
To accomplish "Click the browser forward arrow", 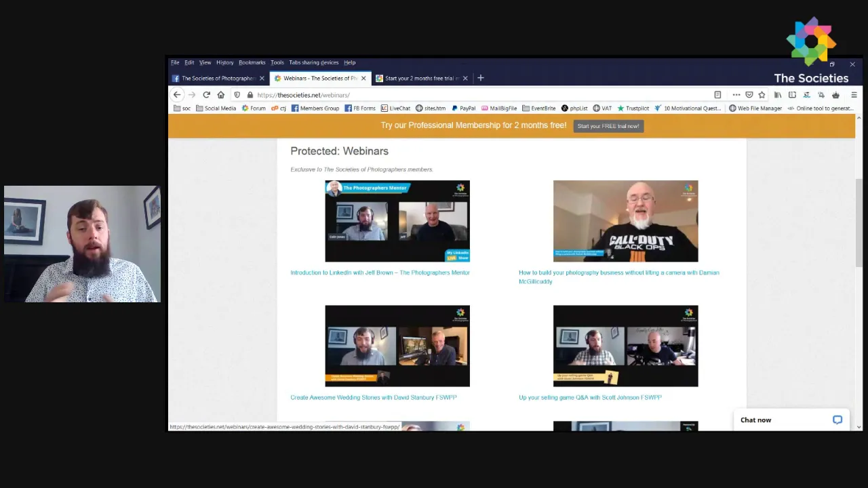I will tap(192, 95).
